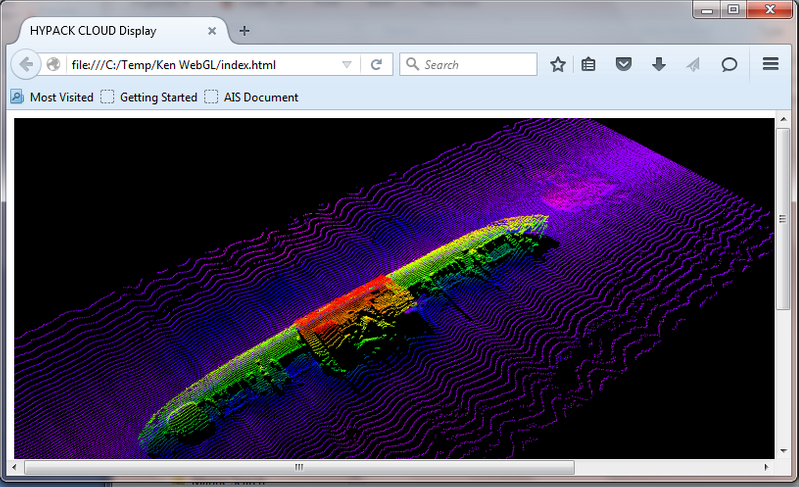Open the chat speech bubble icon
The height and width of the screenshot is (487, 799).
click(x=730, y=65)
